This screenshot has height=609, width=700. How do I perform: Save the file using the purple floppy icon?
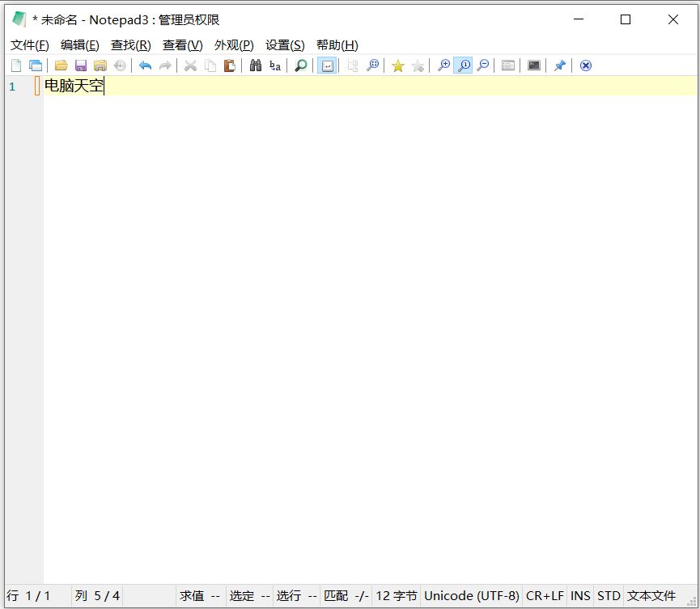(x=81, y=66)
